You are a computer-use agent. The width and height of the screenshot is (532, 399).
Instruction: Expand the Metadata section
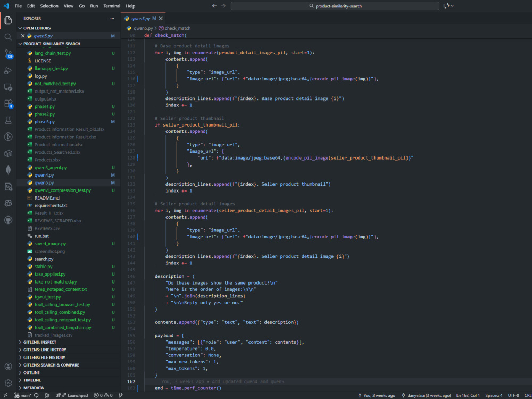(x=69, y=388)
